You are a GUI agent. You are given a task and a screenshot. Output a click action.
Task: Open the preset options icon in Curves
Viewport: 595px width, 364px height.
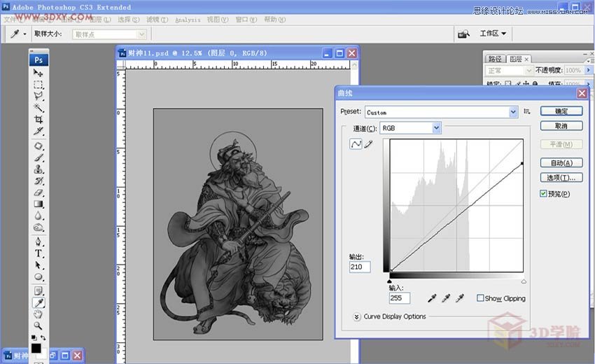tap(526, 111)
